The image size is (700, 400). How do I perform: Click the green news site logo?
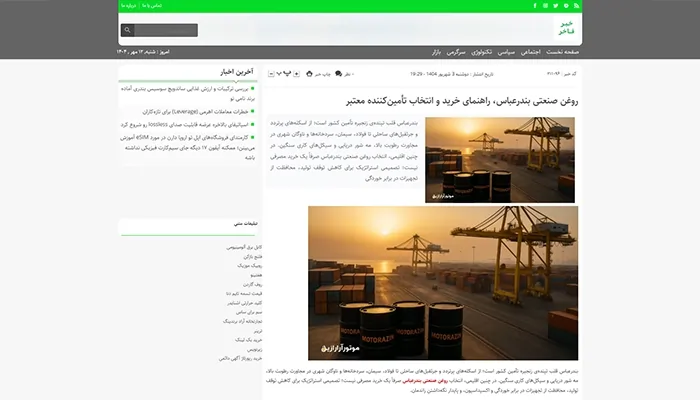567,28
